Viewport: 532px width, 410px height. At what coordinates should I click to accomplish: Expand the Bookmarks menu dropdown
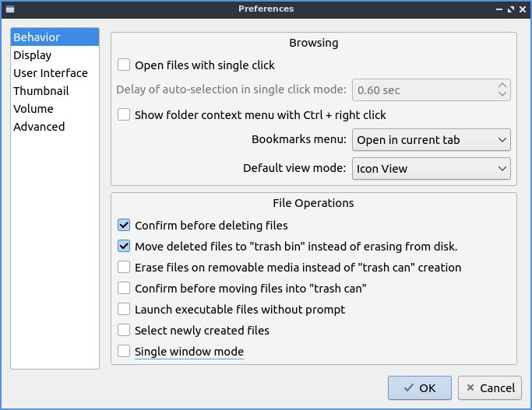pos(432,140)
